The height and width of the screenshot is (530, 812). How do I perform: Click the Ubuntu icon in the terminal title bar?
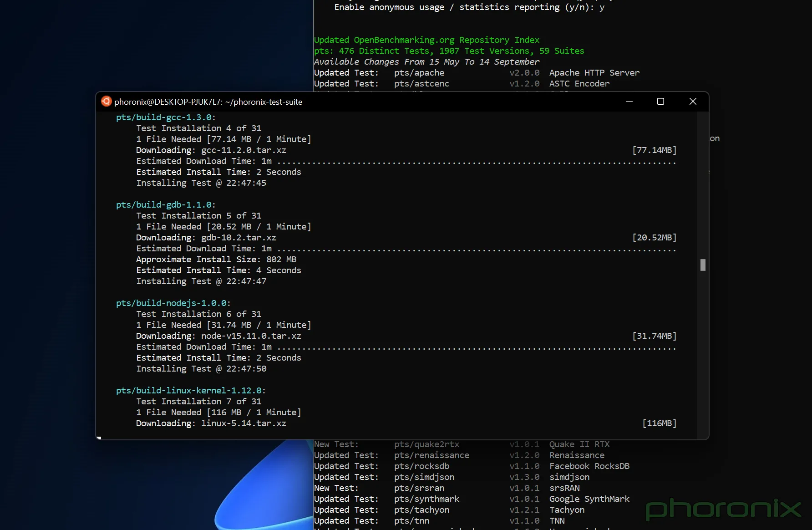[x=107, y=102]
